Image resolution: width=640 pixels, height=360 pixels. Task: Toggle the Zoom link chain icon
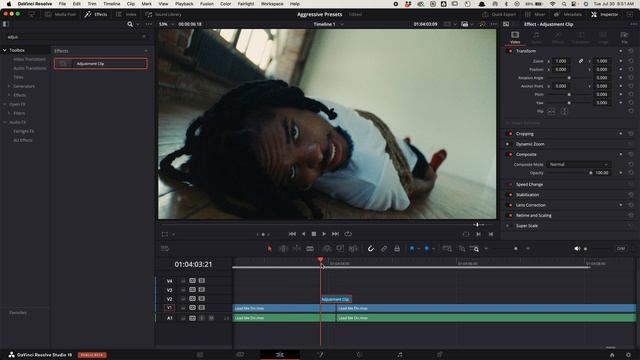tap(580, 61)
